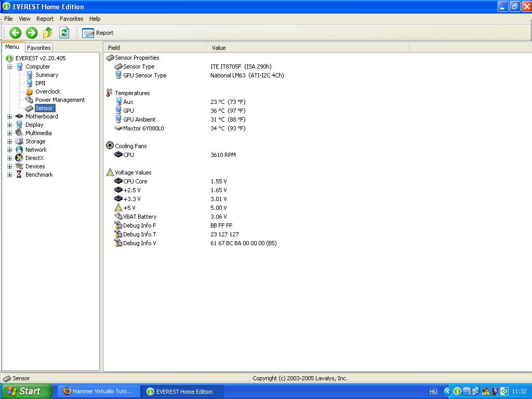Open the Windows Start menu

click(27, 391)
